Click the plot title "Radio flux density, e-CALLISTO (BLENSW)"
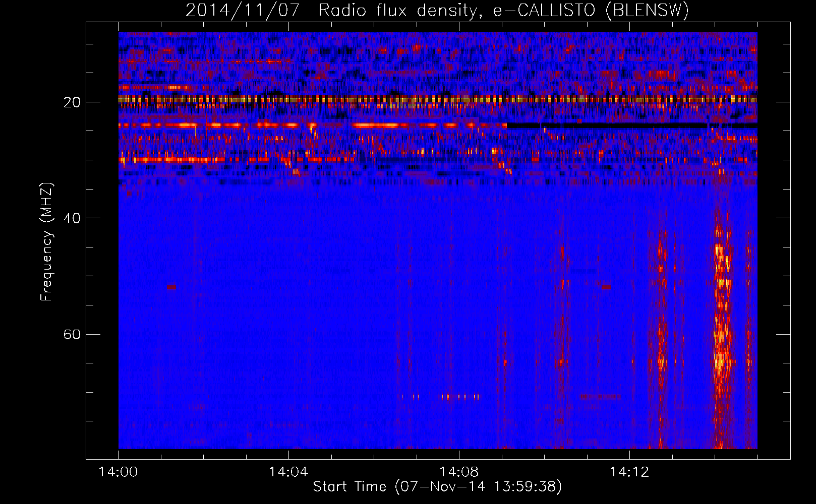Image resolution: width=816 pixels, height=504 pixels. (x=503, y=11)
